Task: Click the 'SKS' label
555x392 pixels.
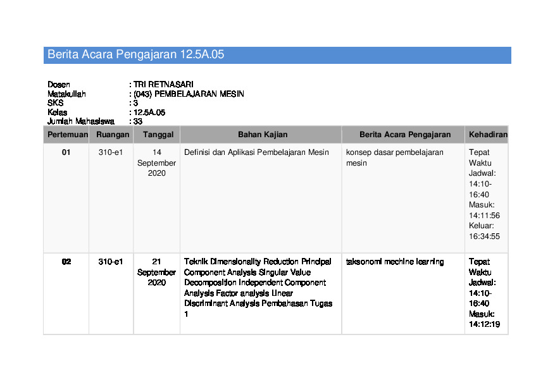Action: point(55,103)
